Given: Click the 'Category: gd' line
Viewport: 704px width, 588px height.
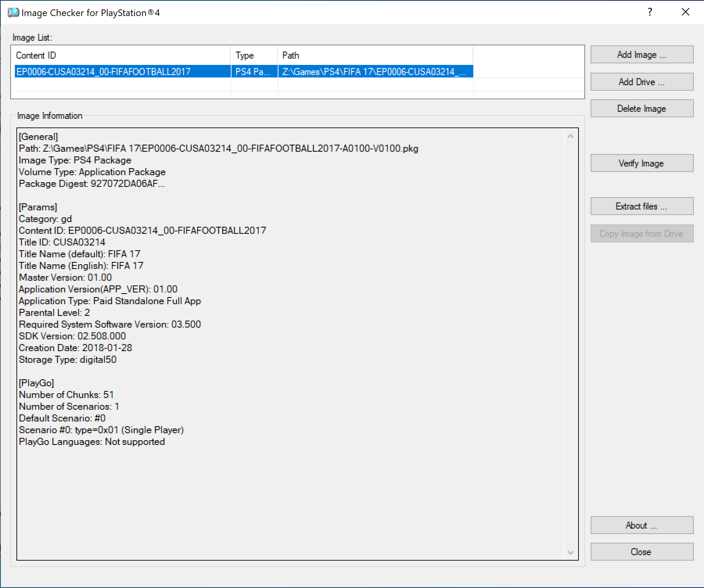Looking at the screenshot, I should pyautogui.click(x=45, y=219).
